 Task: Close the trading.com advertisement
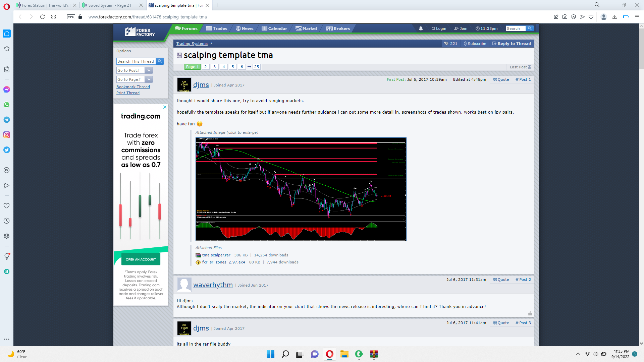pos(165,107)
